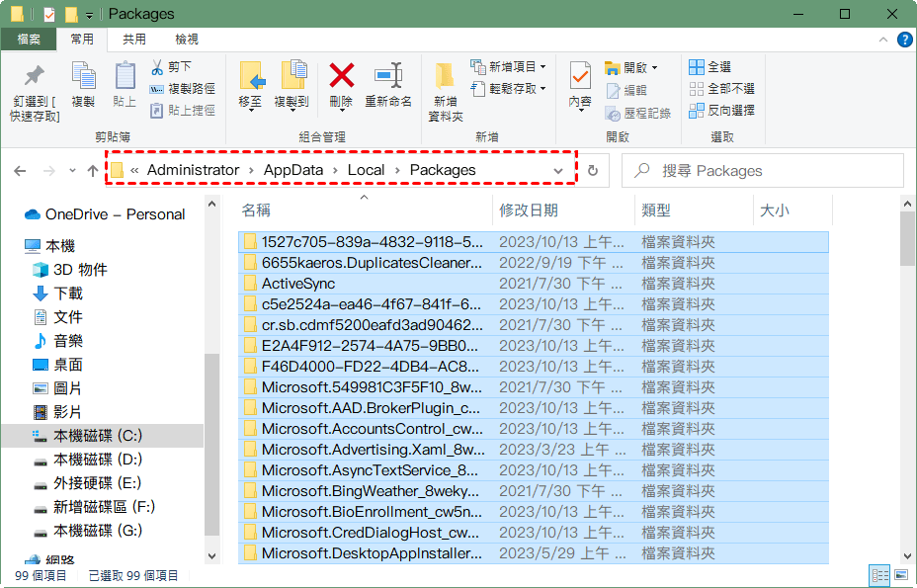This screenshot has height=588, width=917.
Task: Click the AppData breadcrumb segment
Action: 293,170
